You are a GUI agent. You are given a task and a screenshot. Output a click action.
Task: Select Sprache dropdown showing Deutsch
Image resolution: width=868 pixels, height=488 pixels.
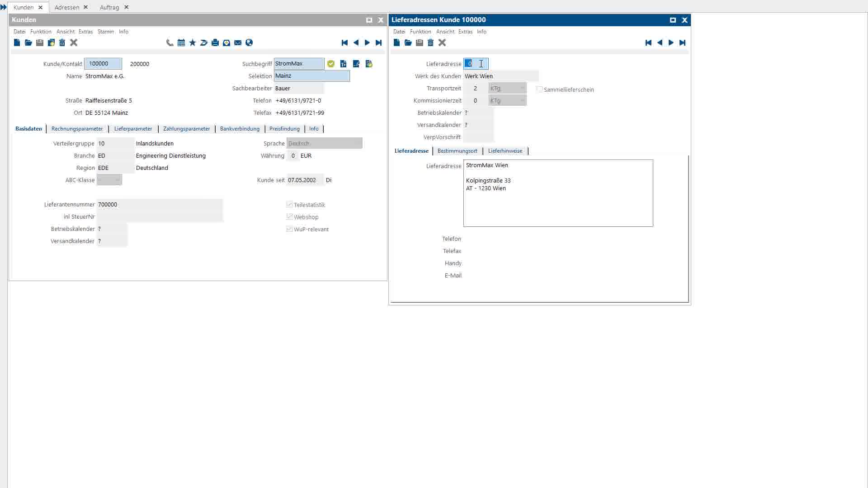324,143
